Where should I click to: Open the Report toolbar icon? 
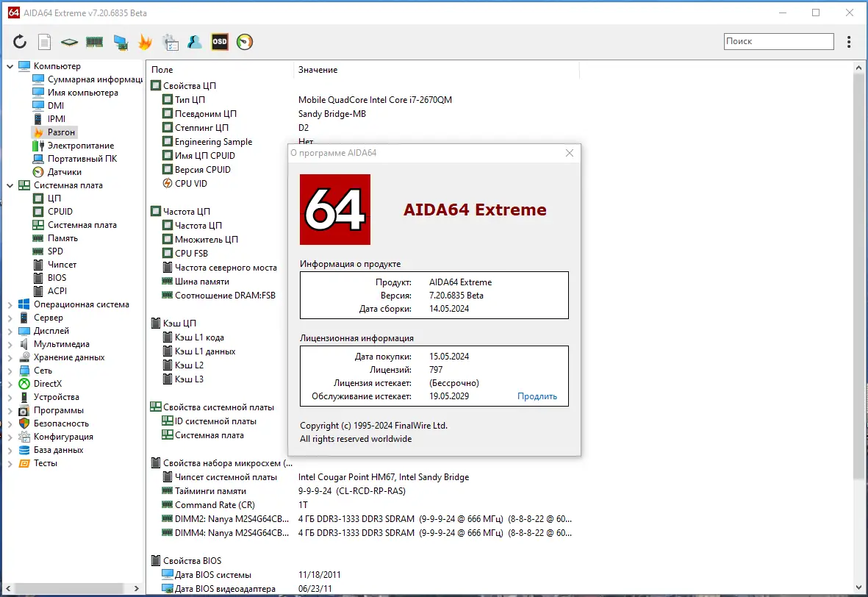click(x=44, y=41)
